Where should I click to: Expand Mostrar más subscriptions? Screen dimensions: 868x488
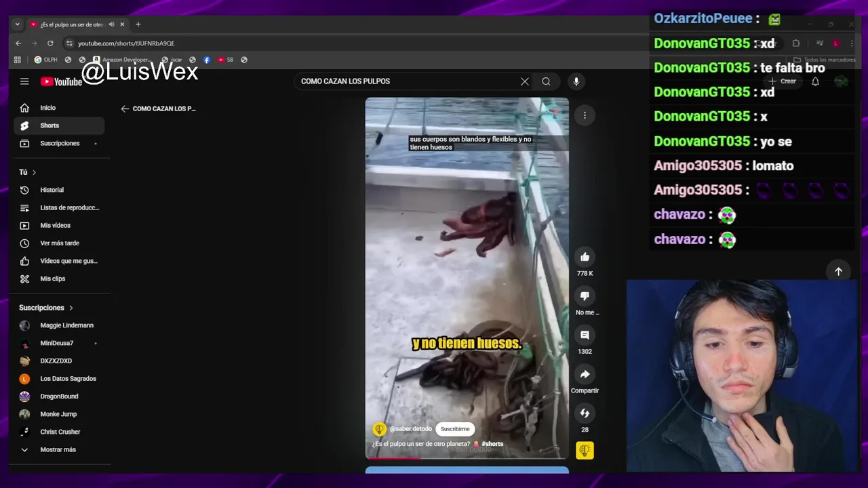(60, 449)
